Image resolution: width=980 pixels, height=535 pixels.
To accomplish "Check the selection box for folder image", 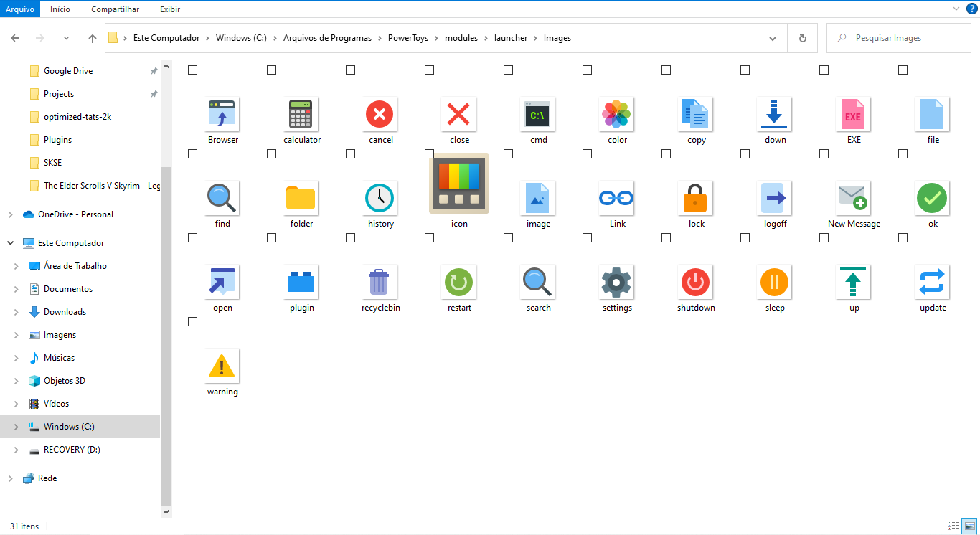I will [271, 153].
